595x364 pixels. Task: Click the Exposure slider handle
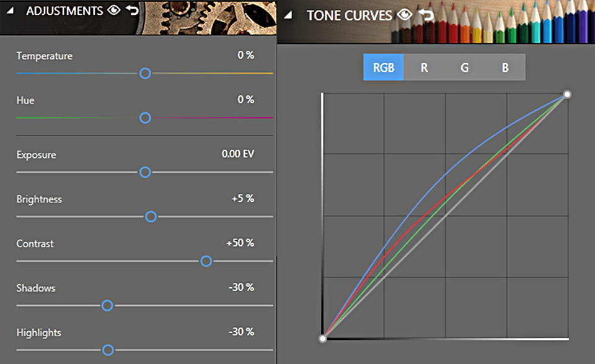click(x=145, y=172)
